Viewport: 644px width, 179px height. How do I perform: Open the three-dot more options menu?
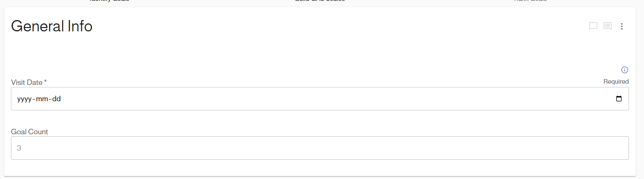(622, 26)
